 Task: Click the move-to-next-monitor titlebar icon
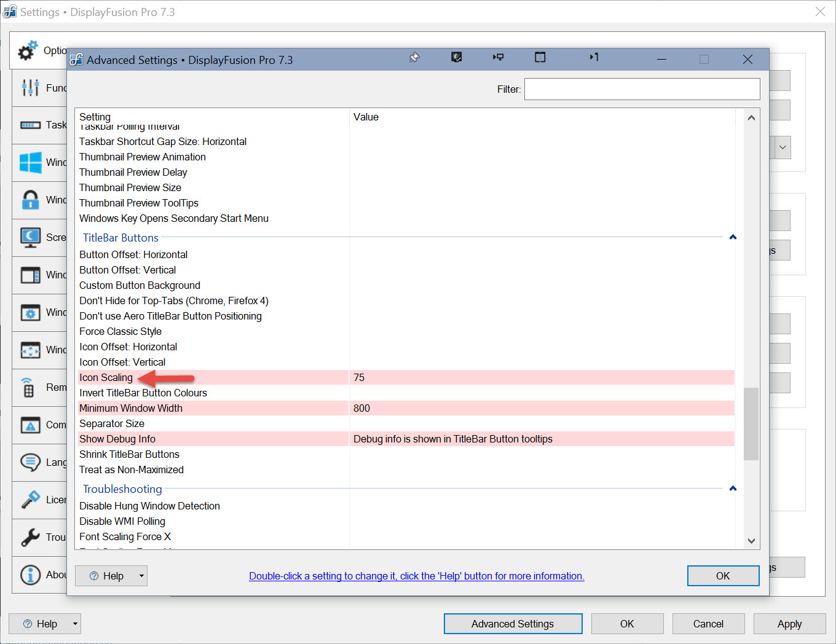pos(498,58)
